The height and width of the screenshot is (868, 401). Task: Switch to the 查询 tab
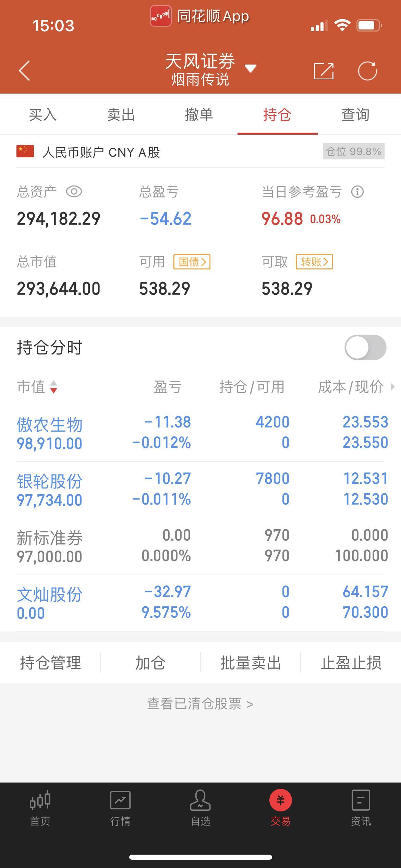355,114
